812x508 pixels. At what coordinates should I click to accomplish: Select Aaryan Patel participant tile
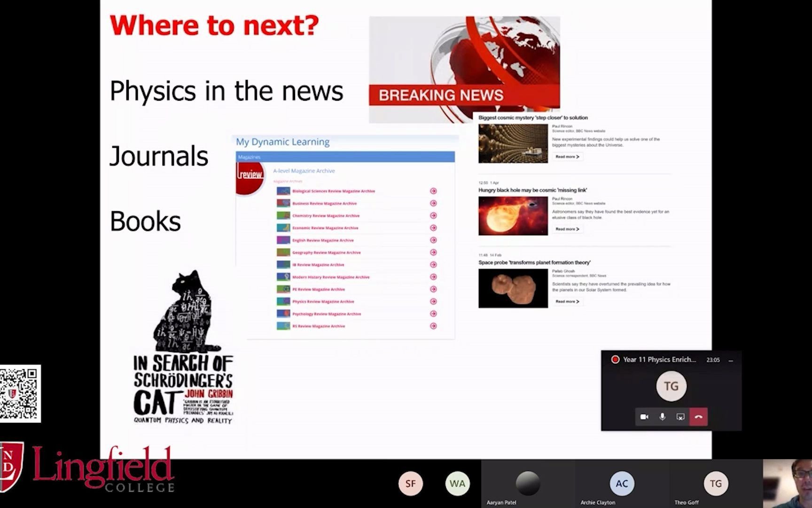[x=528, y=484]
